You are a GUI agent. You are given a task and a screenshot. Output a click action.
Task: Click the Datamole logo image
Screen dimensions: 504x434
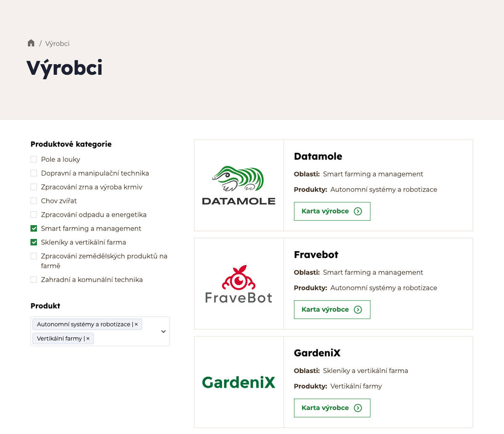point(239,185)
